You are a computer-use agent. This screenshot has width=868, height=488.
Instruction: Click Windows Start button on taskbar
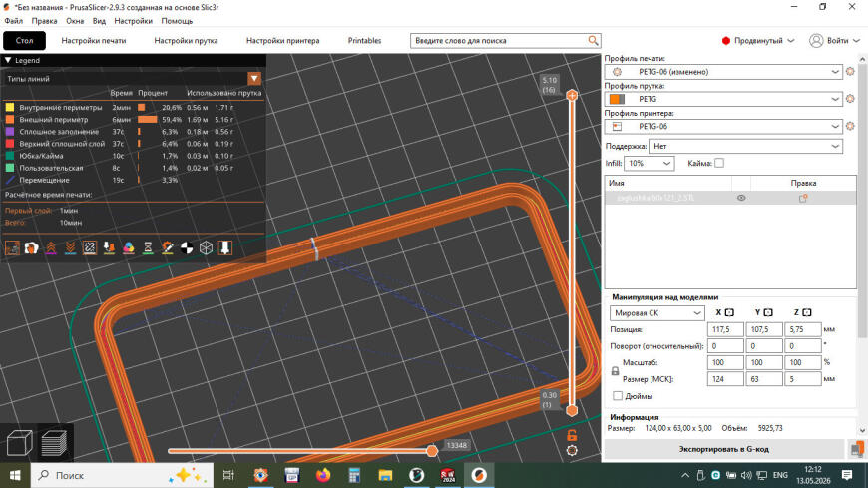click(15, 475)
